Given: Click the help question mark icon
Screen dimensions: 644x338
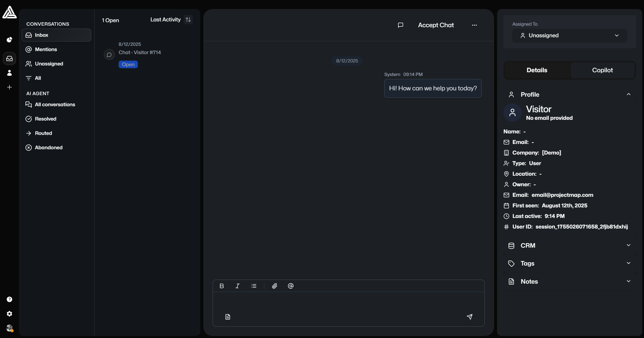Looking at the screenshot, I should pos(9,299).
